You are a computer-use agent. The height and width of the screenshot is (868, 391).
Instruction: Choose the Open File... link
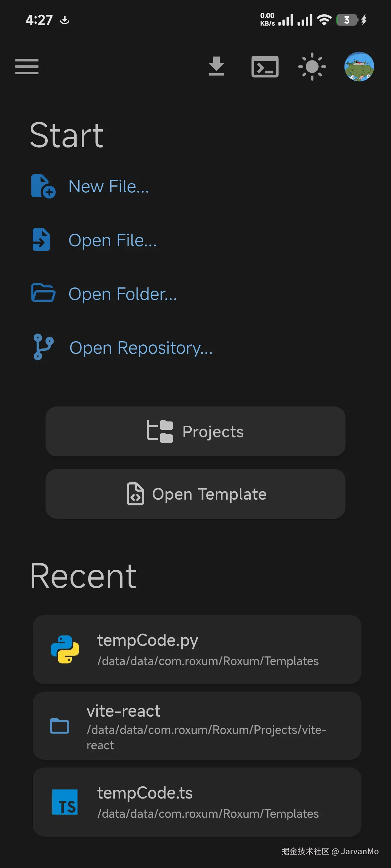[112, 240]
